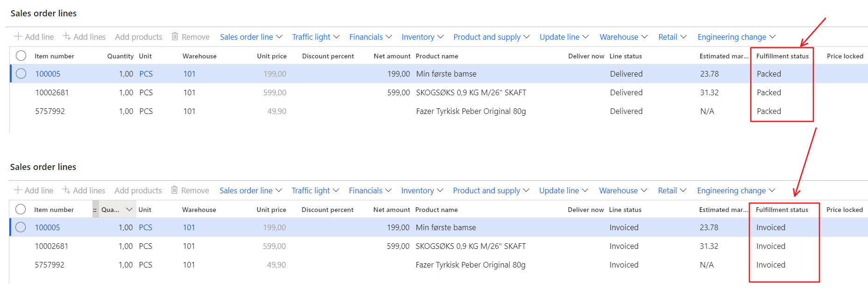This screenshot has height=289, width=868.
Task: Click the Fulfillment status column header in the top grid
Action: pos(782,56)
